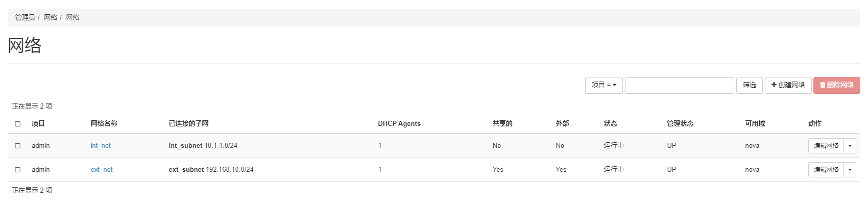The width and height of the screenshot is (868, 209).
Task: Click the 筛选 filter button
Action: point(749,85)
